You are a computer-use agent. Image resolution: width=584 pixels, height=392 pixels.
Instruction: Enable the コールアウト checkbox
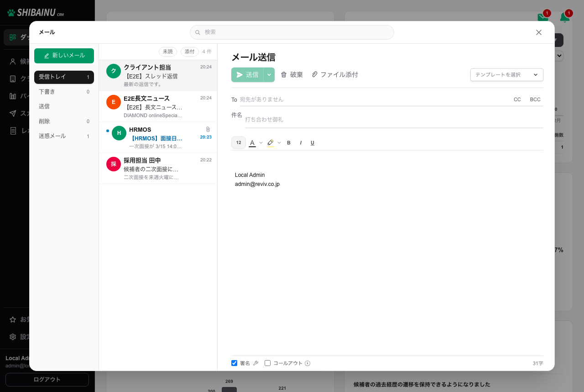coord(268,363)
